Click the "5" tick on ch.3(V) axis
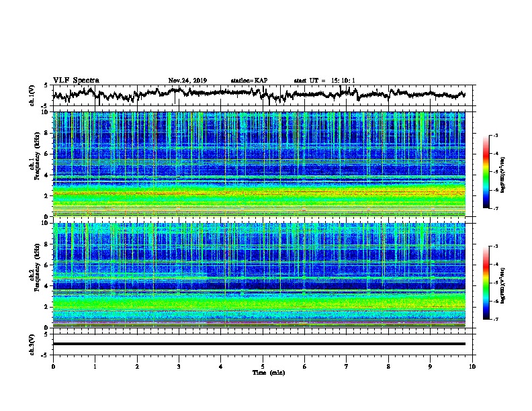The height and width of the screenshot is (411, 532). [46, 334]
